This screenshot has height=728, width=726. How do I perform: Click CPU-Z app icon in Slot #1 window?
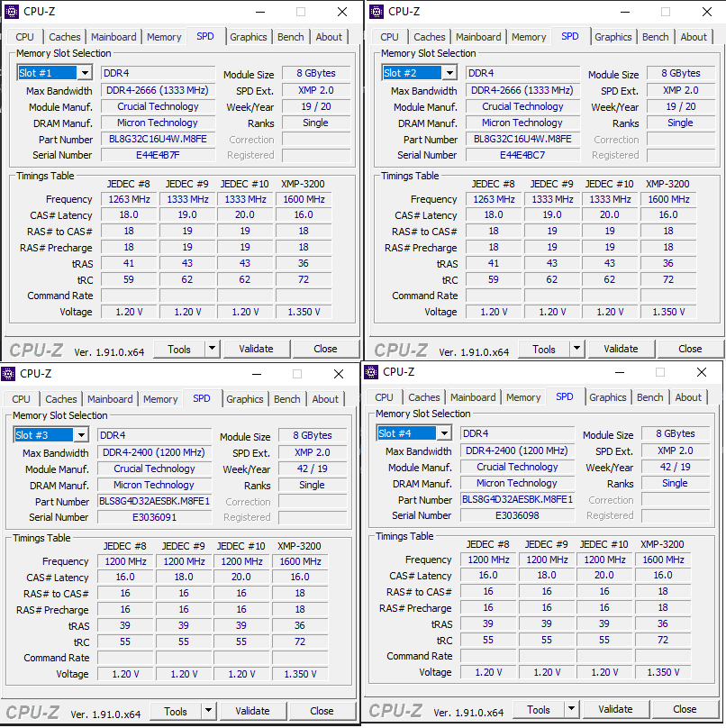(12, 12)
